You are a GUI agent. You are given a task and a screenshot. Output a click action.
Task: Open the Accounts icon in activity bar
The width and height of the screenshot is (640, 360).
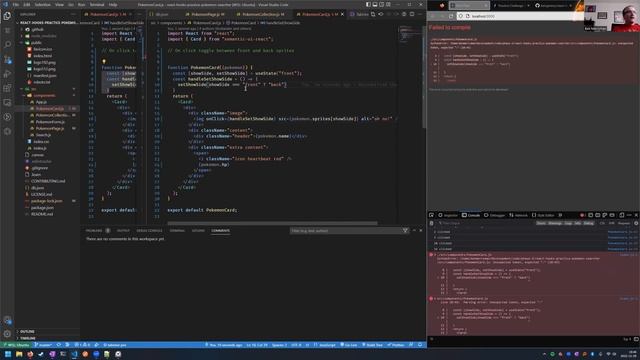click(x=7, y=320)
